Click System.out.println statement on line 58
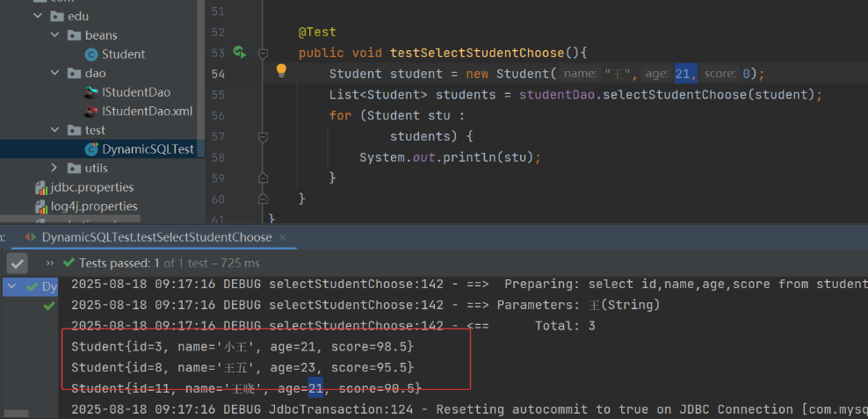The image size is (868, 419). pos(450,158)
